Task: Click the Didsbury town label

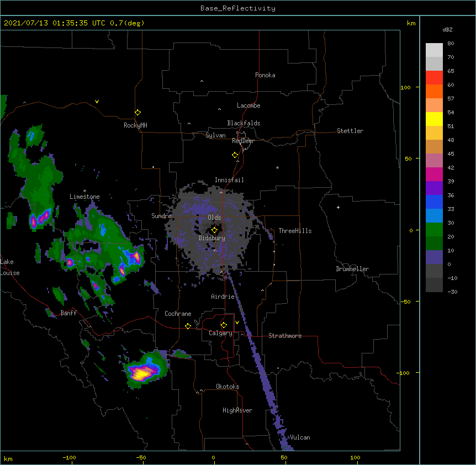Action: (211, 238)
